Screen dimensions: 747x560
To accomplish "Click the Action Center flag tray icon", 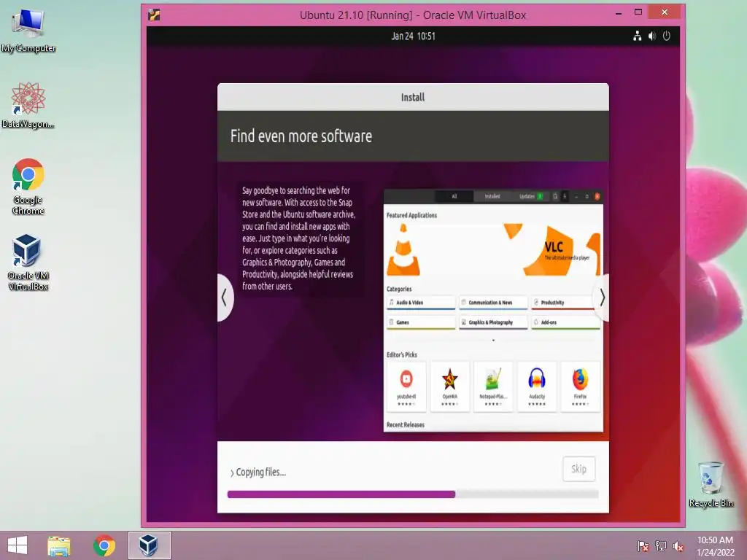I will click(643, 545).
